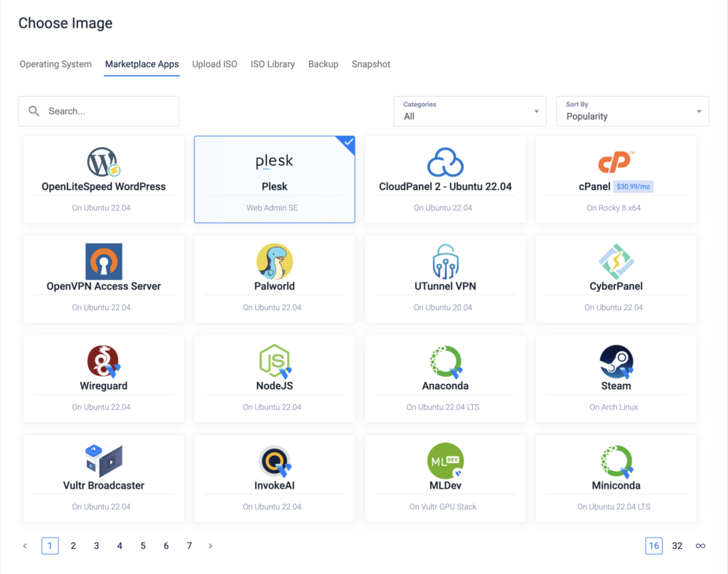Image resolution: width=728 pixels, height=574 pixels.
Task: Show 16 items per page
Action: point(654,546)
